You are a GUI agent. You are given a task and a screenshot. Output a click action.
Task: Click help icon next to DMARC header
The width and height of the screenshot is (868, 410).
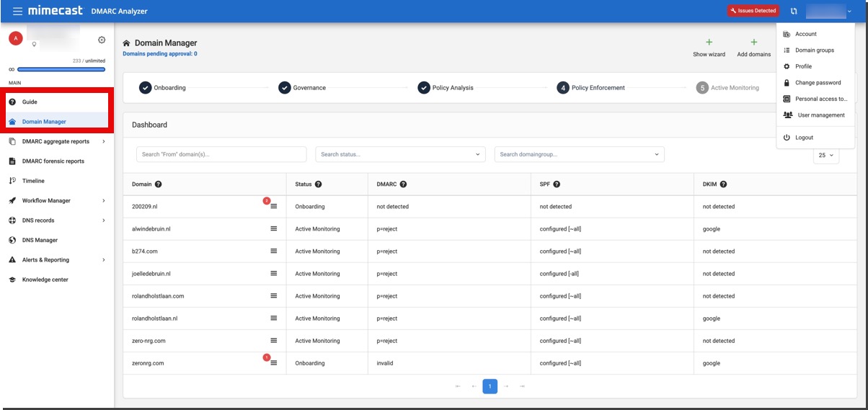coord(403,184)
